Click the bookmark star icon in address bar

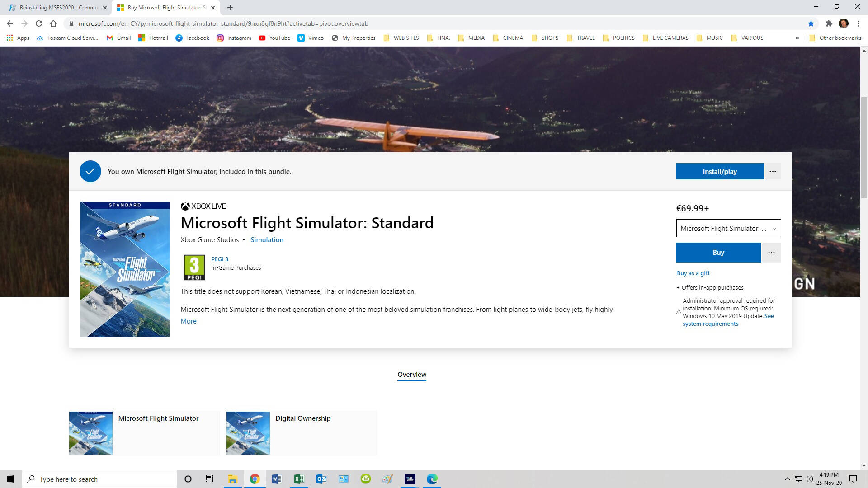(811, 23)
